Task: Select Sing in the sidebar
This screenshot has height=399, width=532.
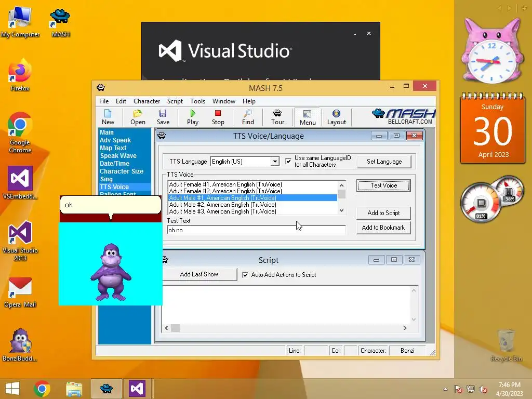Action: click(x=106, y=179)
